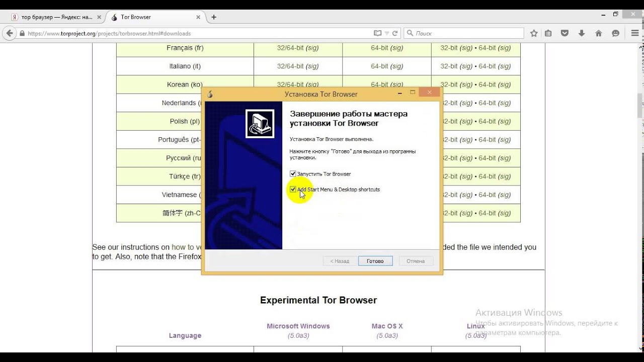Open the sig link in Français Windows column
Image resolution: width=644 pixels, height=362 pixels.
pos(312,48)
